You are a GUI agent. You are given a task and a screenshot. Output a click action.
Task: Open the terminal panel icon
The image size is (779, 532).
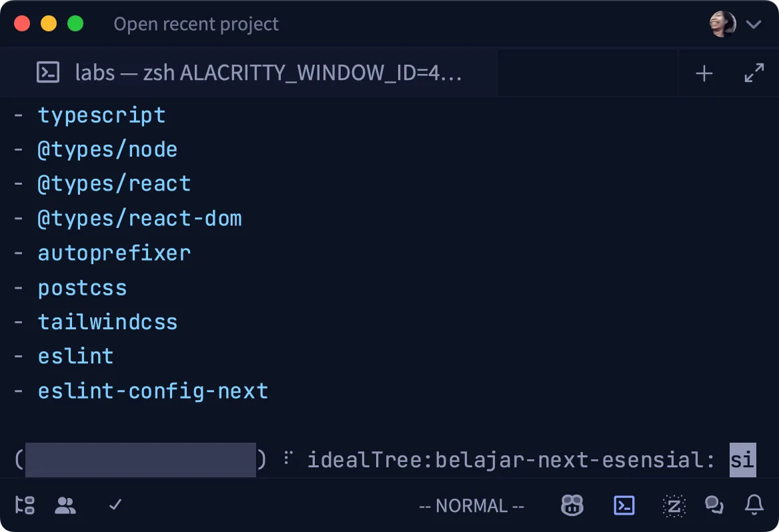624,505
